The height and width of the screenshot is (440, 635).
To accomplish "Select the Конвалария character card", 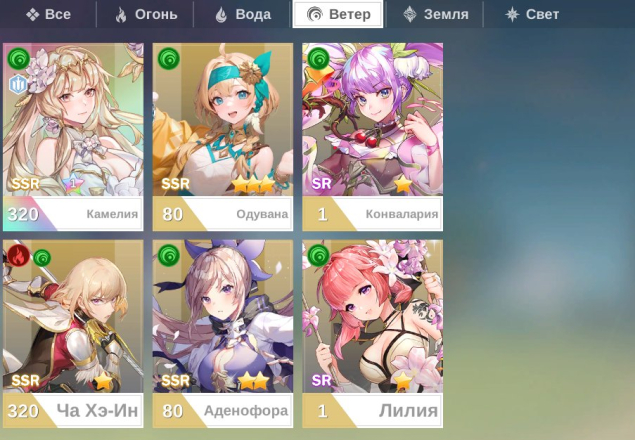I will (372, 137).
